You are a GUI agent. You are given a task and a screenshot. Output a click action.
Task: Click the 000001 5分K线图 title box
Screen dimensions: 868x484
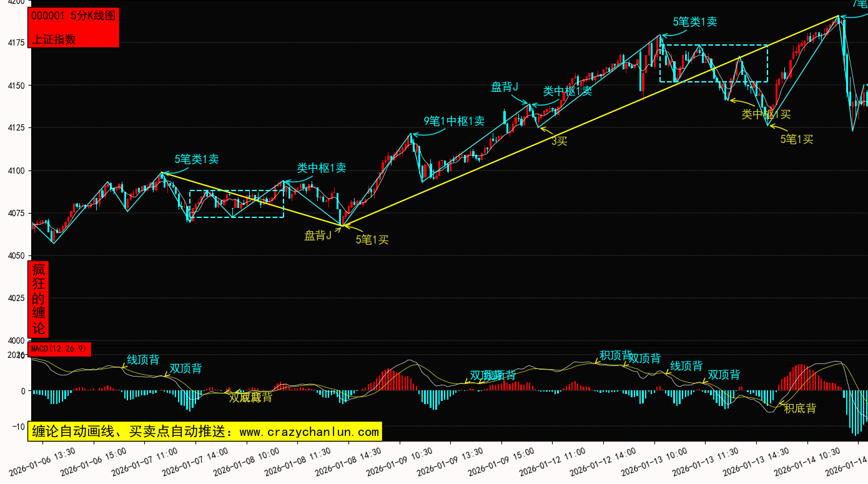[x=74, y=16]
